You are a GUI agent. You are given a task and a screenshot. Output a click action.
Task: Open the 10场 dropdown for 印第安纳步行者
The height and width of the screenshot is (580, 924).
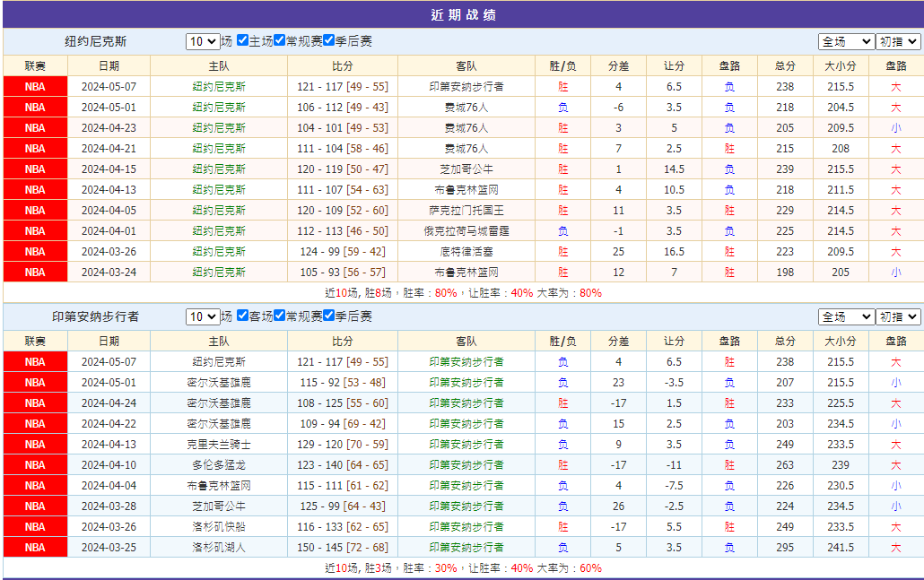click(x=203, y=316)
